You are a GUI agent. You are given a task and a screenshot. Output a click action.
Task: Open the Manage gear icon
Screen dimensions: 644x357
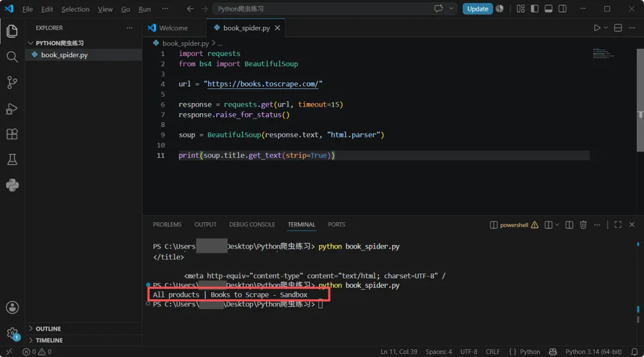pos(12,333)
